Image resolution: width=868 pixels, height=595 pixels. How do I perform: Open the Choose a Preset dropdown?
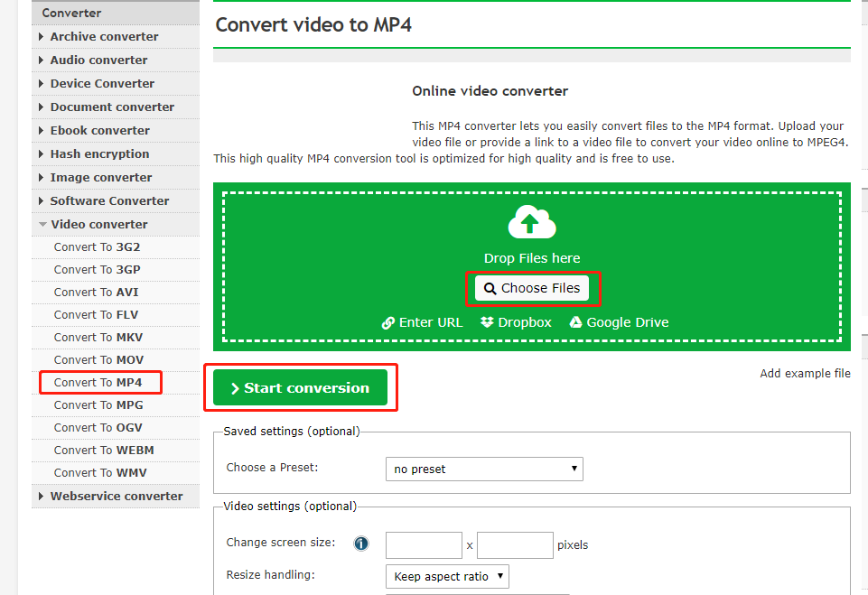click(x=483, y=469)
